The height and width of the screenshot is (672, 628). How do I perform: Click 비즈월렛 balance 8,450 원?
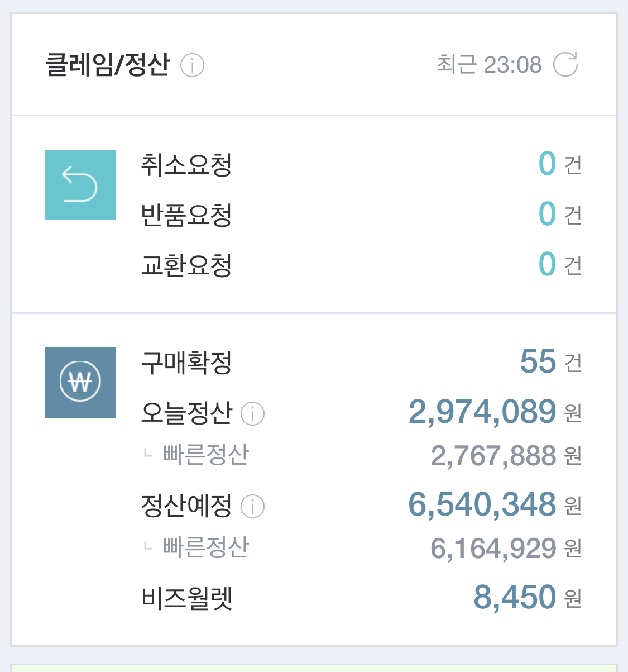click(528, 597)
